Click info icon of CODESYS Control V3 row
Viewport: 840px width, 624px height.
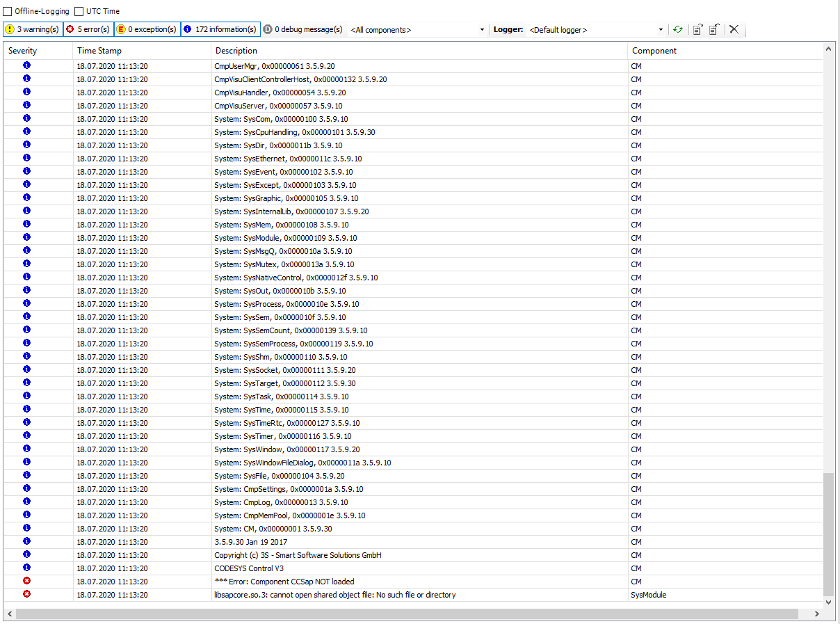[26, 568]
